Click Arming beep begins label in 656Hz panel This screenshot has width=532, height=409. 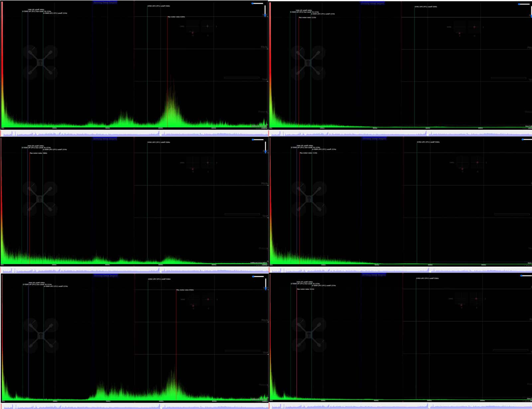(x=105, y=275)
